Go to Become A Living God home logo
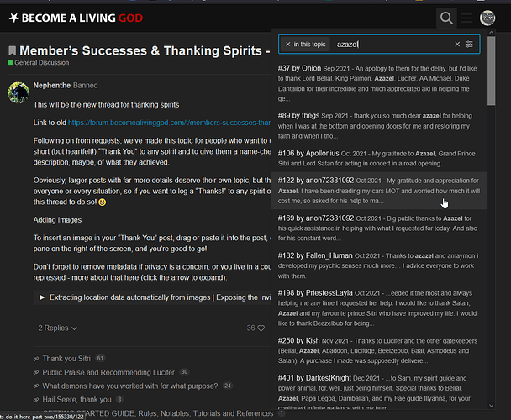The height and width of the screenshot is (420, 511). coord(76,18)
